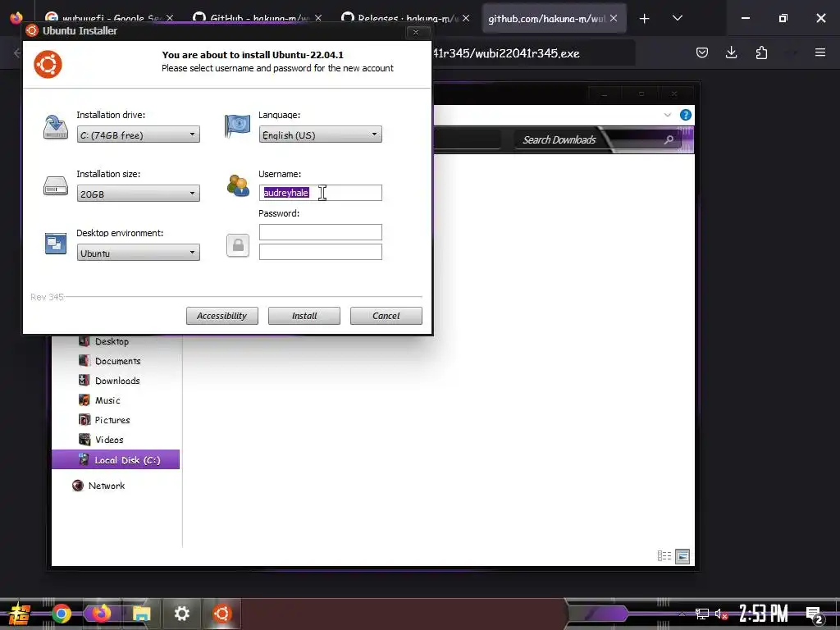Open Firefox hamburger menu
This screenshot has height=630, width=840.
click(x=820, y=52)
